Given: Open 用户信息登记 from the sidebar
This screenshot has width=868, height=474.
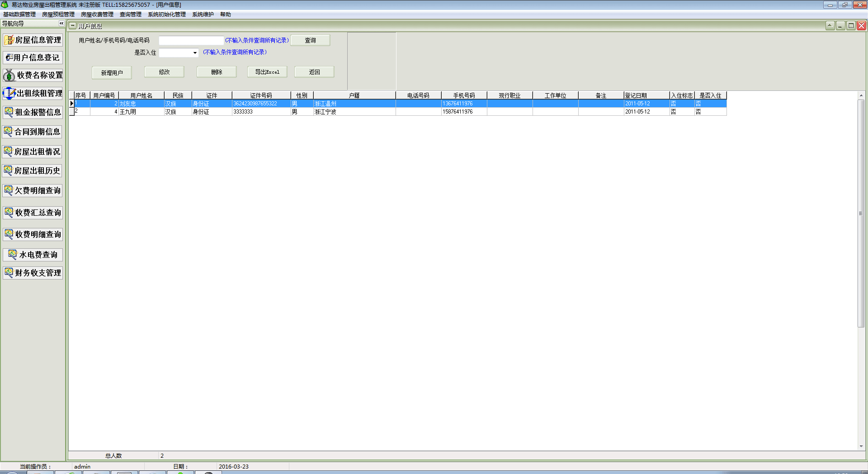Looking at the screenshot, I should (33, 58).
